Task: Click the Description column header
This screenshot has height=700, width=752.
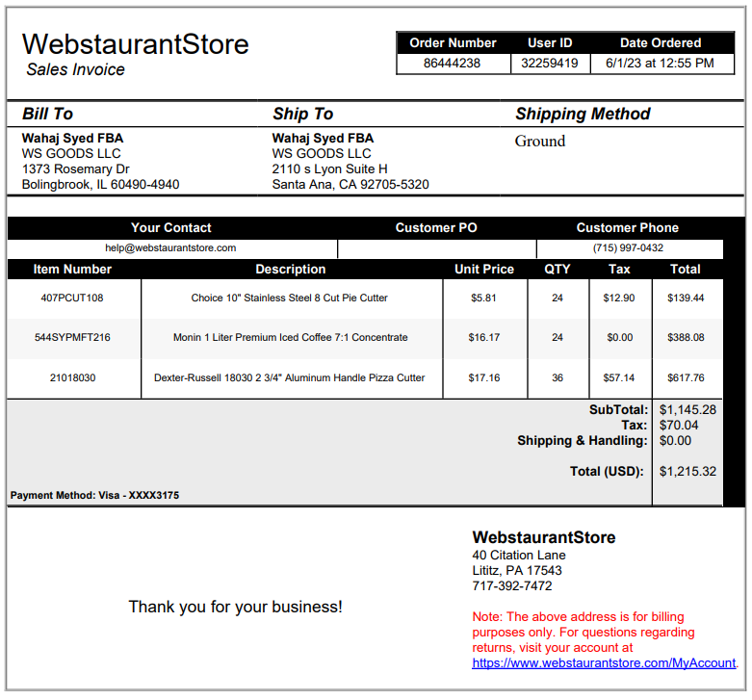Action: [291, 270]
